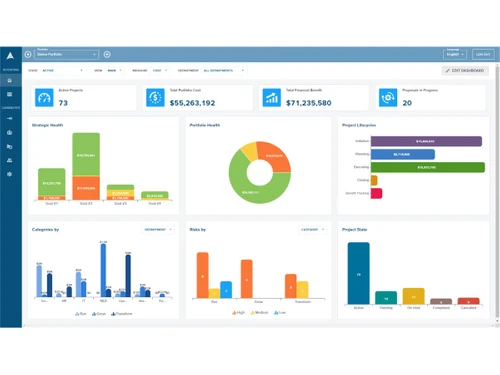The width and height of the screenshot is (500, 375).
Task: Open the Demo Portfolio dropdown
Action: pos(67,54)
